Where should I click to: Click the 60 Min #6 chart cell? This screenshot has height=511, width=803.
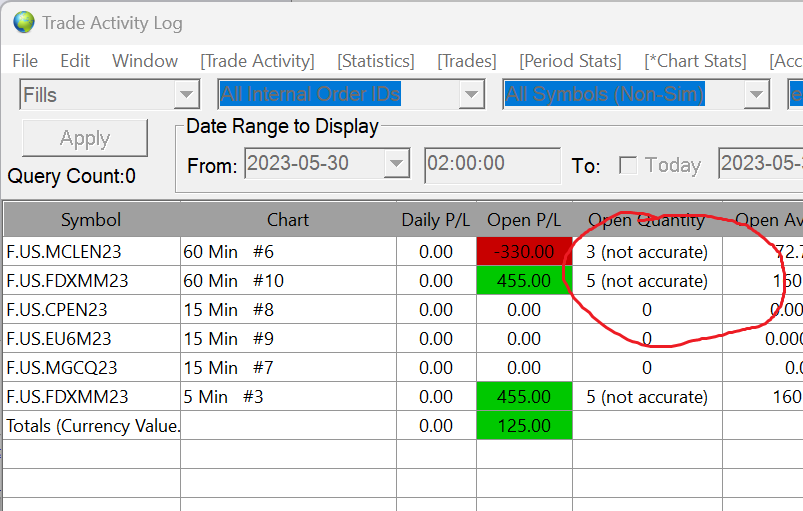tap(288, 252)
